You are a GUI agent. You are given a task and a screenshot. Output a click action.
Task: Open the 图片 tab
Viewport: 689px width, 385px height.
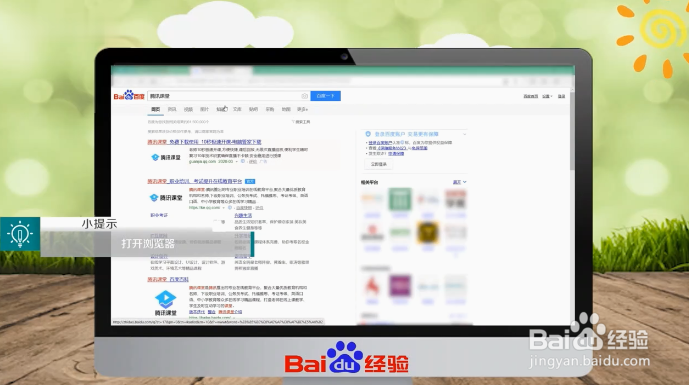click(204, 109)
